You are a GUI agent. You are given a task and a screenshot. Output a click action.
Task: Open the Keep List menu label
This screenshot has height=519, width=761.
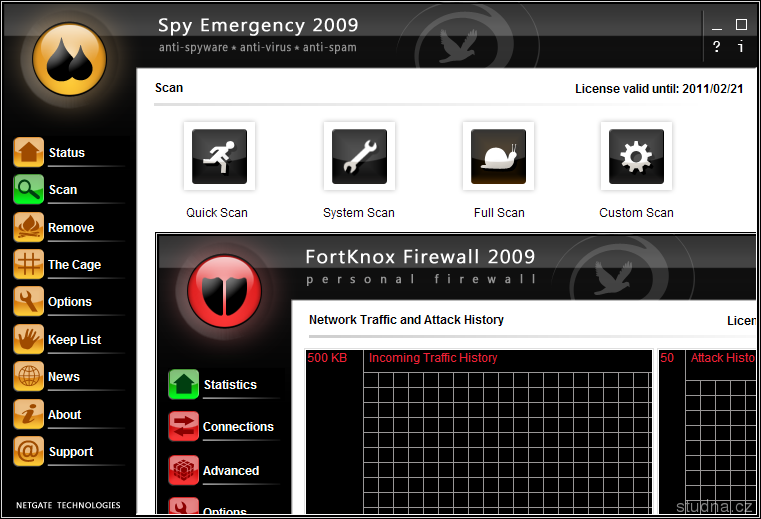click(x=74, y=339)
